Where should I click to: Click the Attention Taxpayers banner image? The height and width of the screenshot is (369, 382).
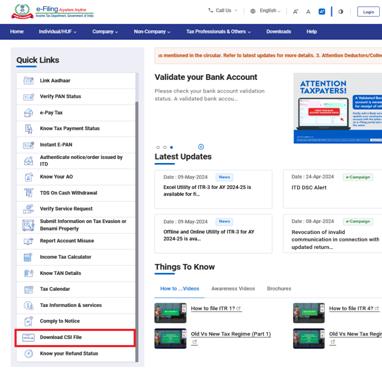point(338,108)
